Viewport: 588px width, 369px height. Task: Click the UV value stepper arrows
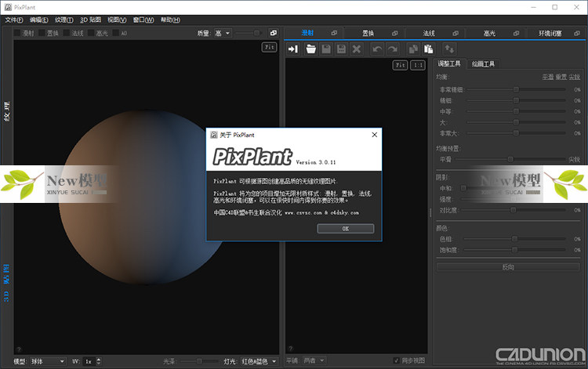[x=99, y=361]
